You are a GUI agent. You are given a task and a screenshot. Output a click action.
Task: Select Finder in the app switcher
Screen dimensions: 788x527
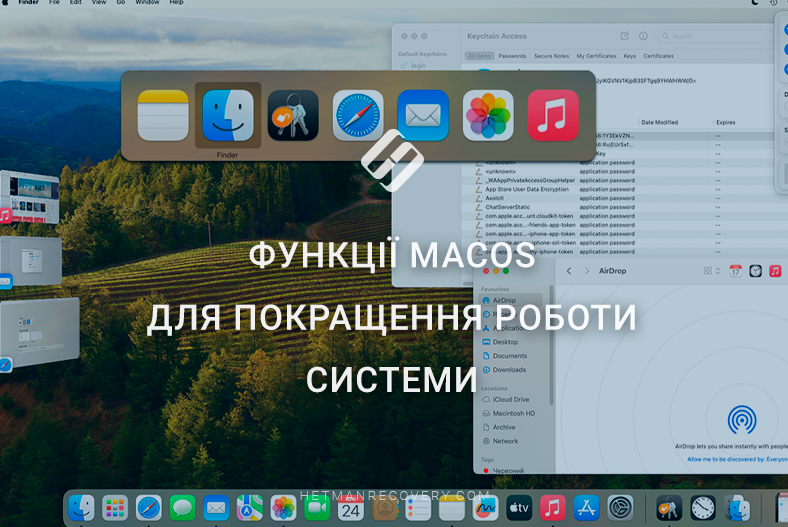[x=228, y=116]
